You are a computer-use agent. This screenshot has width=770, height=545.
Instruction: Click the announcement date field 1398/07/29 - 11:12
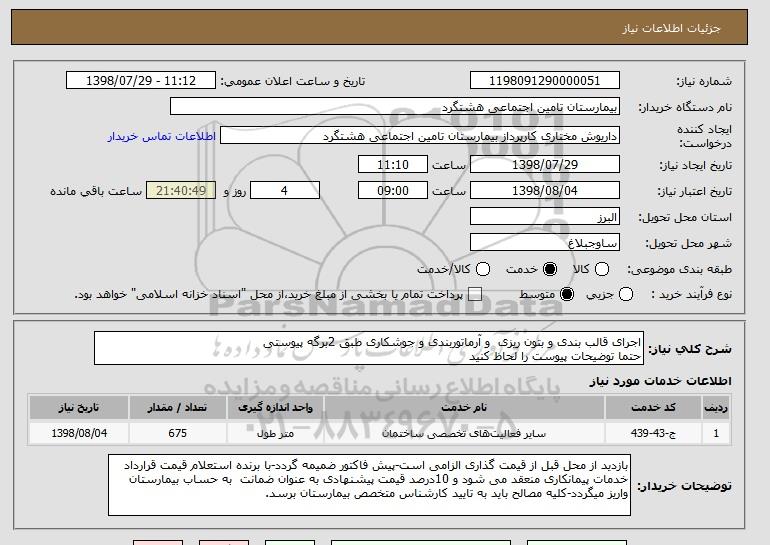click(141, 81)
